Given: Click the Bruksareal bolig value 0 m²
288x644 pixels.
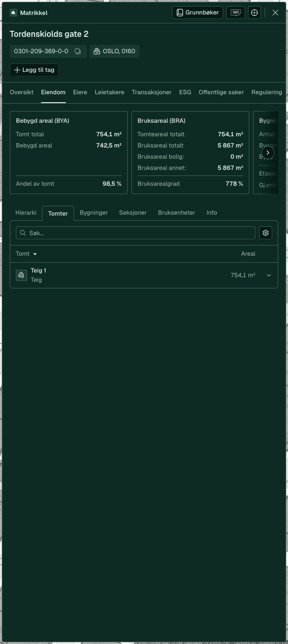Looking at the screenshot, I should (237, 157).
